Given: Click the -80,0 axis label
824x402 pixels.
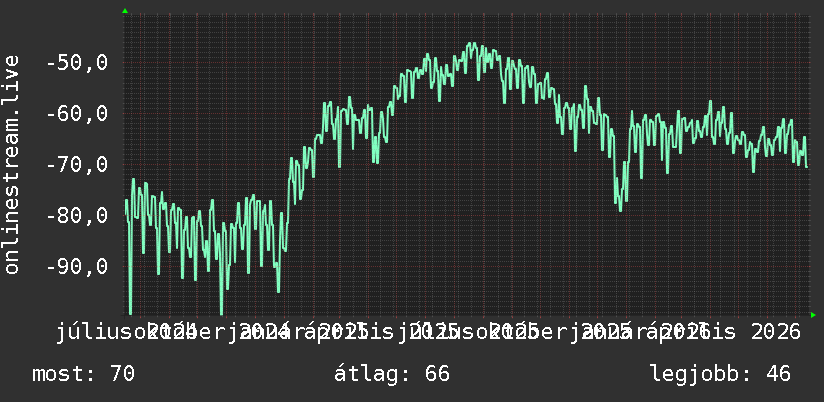Looking at the screenshot, I should [x=77, y=216].
